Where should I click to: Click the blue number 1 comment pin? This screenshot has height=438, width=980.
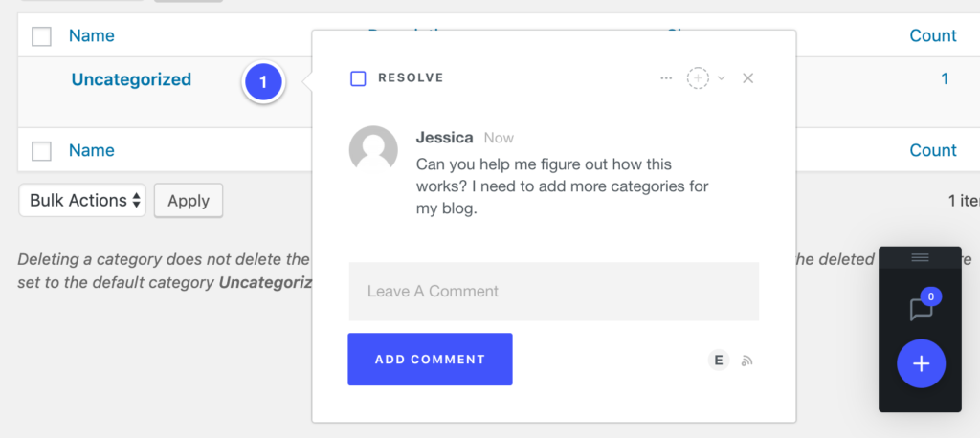point(263,82)
